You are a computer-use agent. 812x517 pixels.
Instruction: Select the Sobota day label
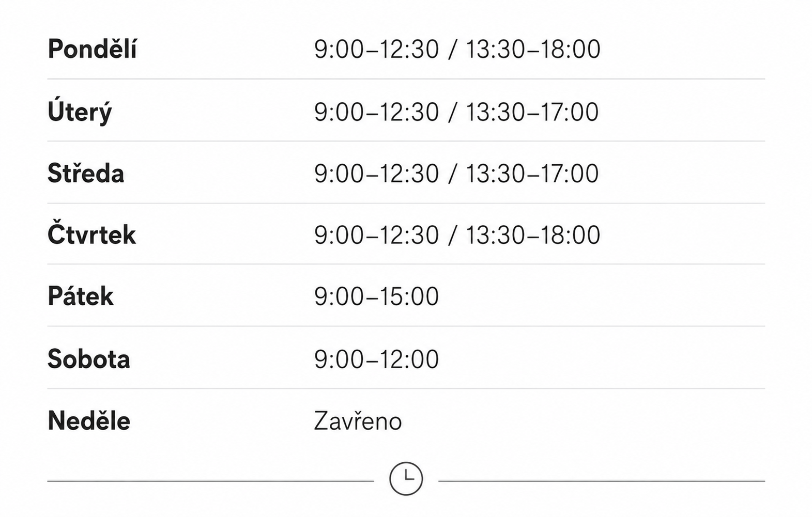click(x=88, y=358)
